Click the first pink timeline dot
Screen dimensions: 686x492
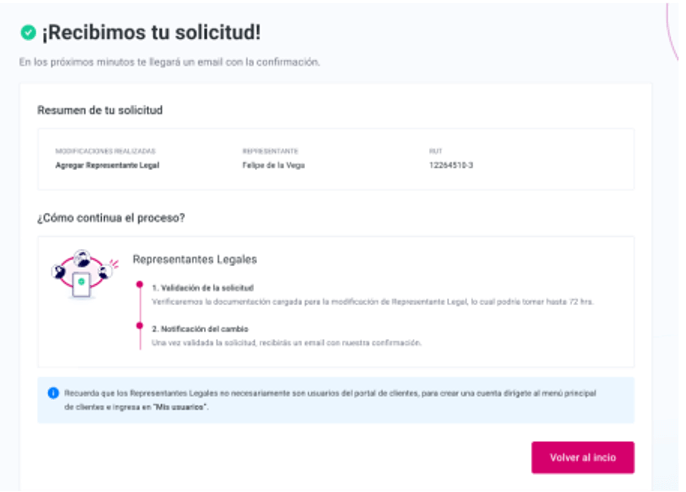[x=140, y=285]
